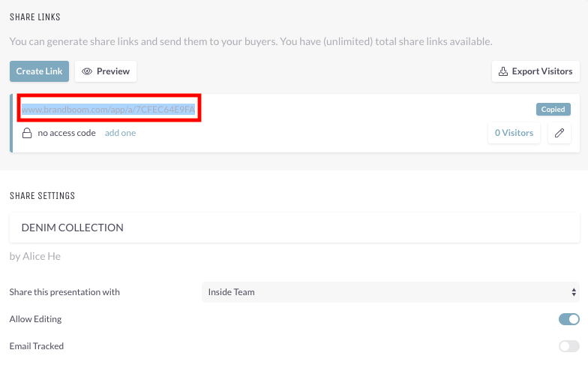
Task: Select the brandboom share link URL
Action: (x=108, y=110)
